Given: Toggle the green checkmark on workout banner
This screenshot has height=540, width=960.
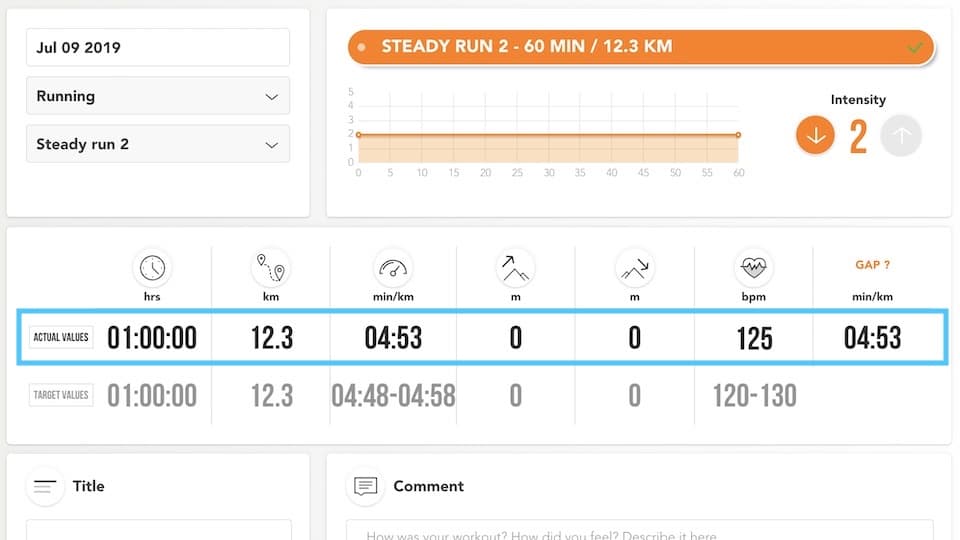Looking at the screenshot, I should pos(915,47).
